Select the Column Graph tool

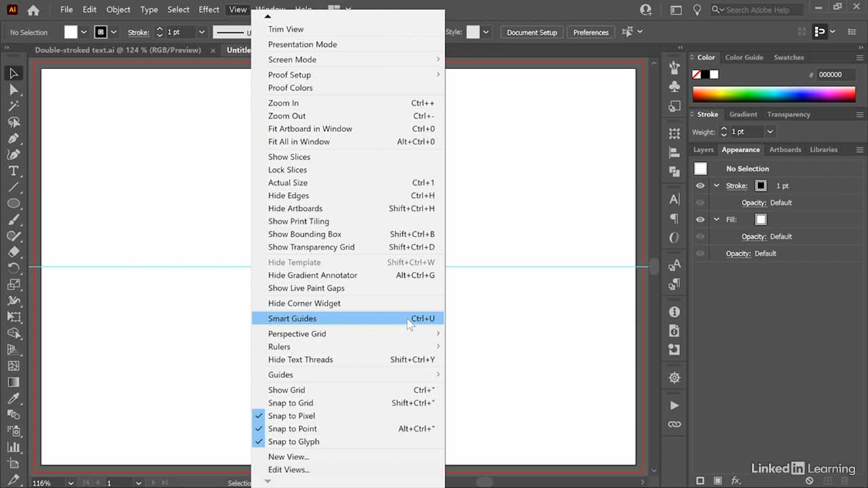click(x=14, y=447)
